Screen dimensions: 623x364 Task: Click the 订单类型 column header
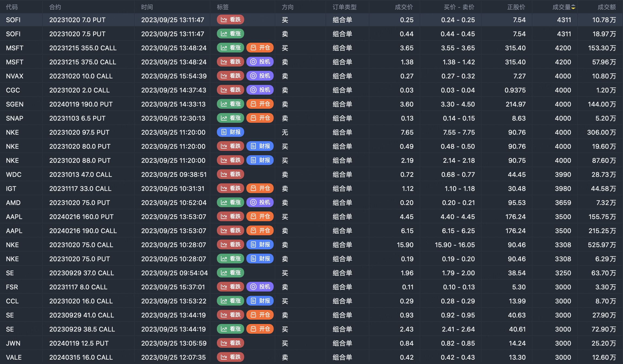point(344,7)
